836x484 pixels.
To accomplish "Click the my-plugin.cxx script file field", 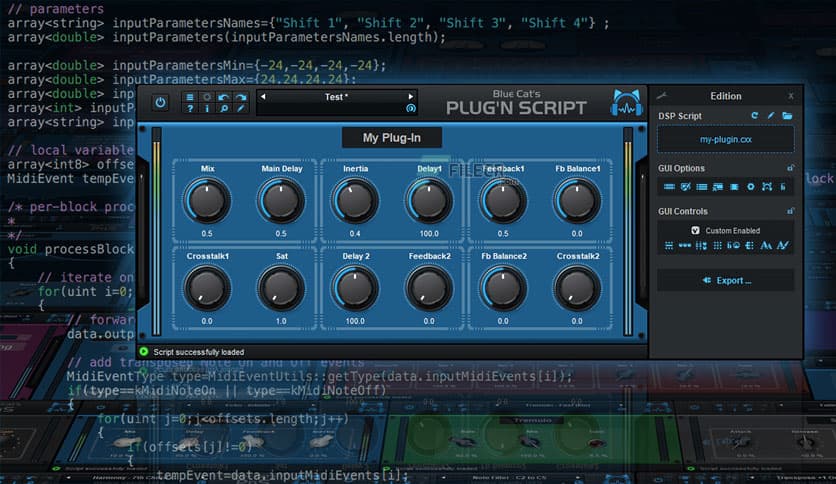I will click(726, 139).
